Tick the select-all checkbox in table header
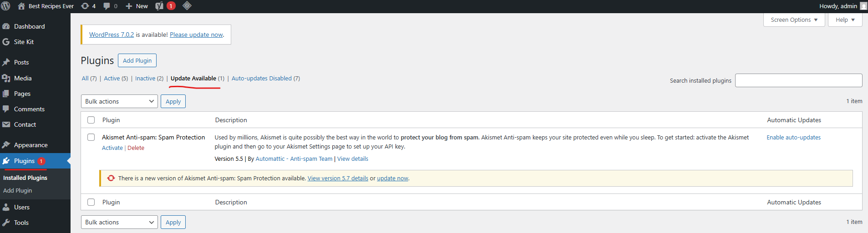 (x=91, y=120)
